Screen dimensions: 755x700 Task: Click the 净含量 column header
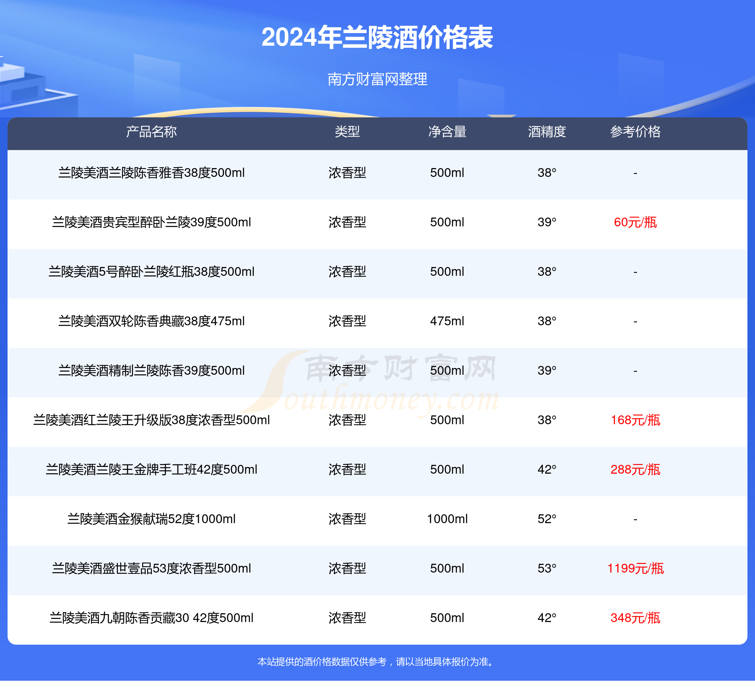point(447,132)
